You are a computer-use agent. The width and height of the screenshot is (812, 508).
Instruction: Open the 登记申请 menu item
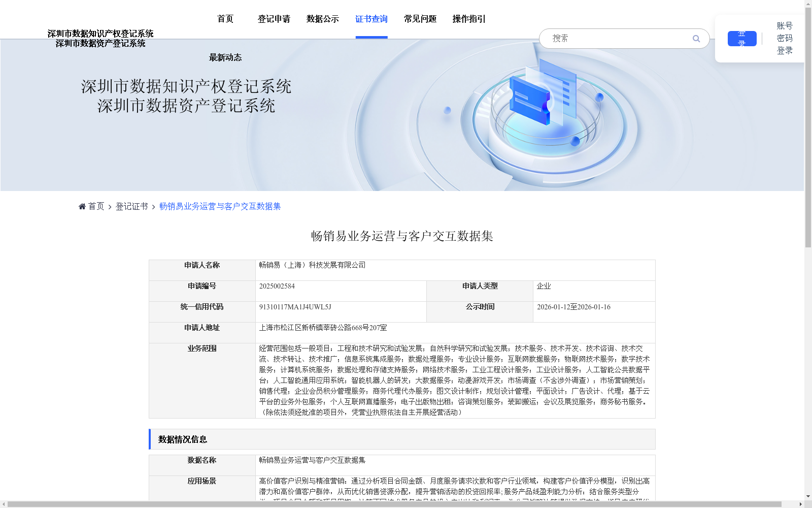(x=274, y=19)
